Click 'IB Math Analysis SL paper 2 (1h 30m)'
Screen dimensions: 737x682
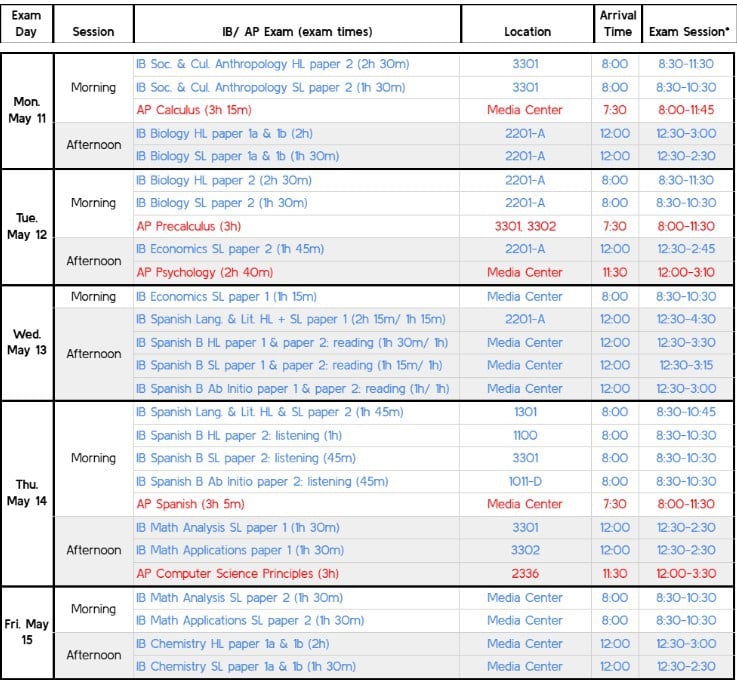coord(239,598)
